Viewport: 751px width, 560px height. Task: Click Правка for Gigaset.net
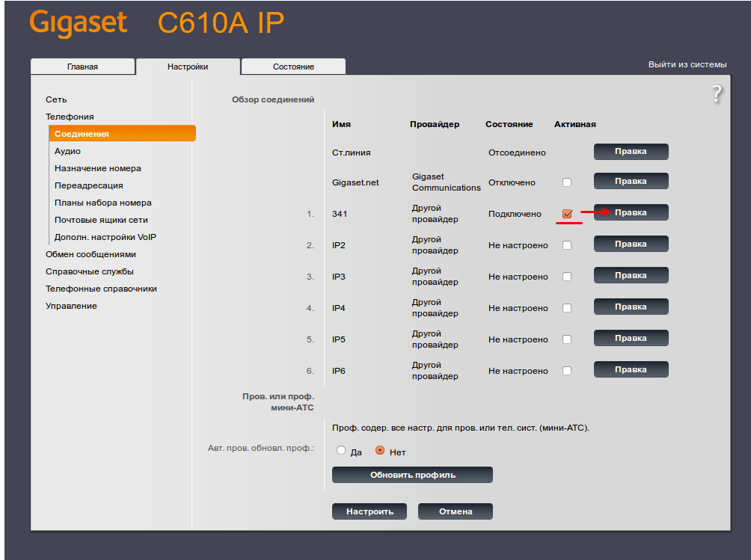point(631,182)
